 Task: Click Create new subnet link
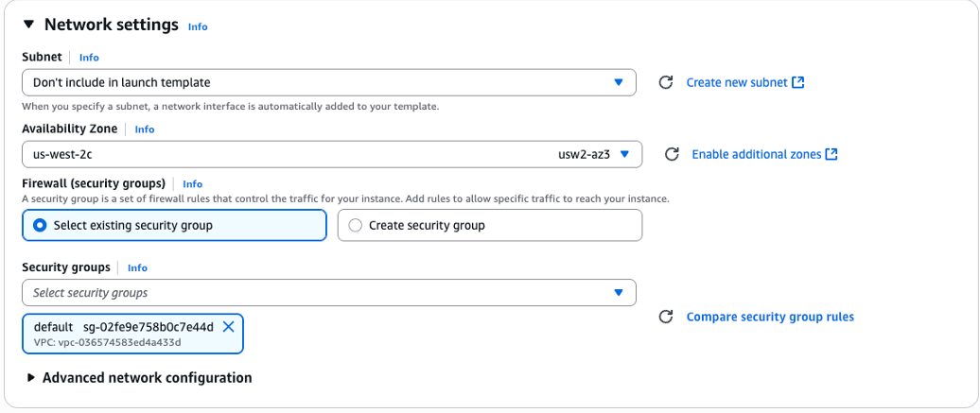coord(736,83)
